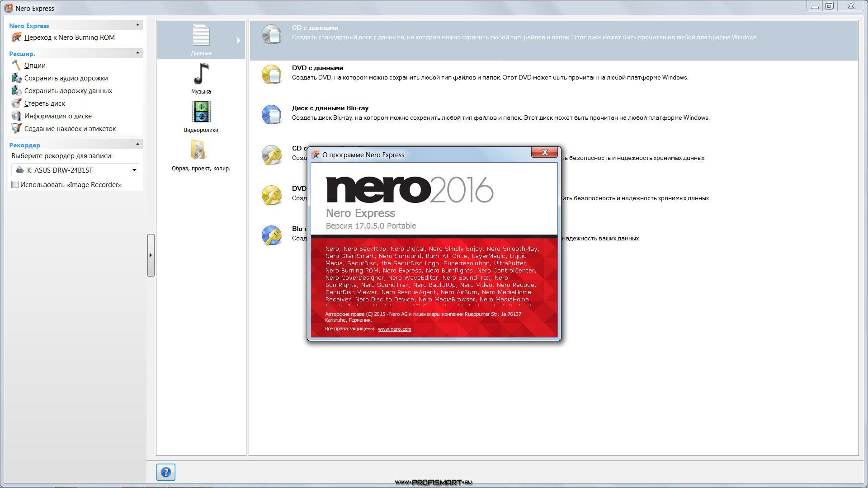Image resolution: width=868 pixels, height=488 pixels.
Task: Click Создание наклеек и этикеток link
Action: 70,129
